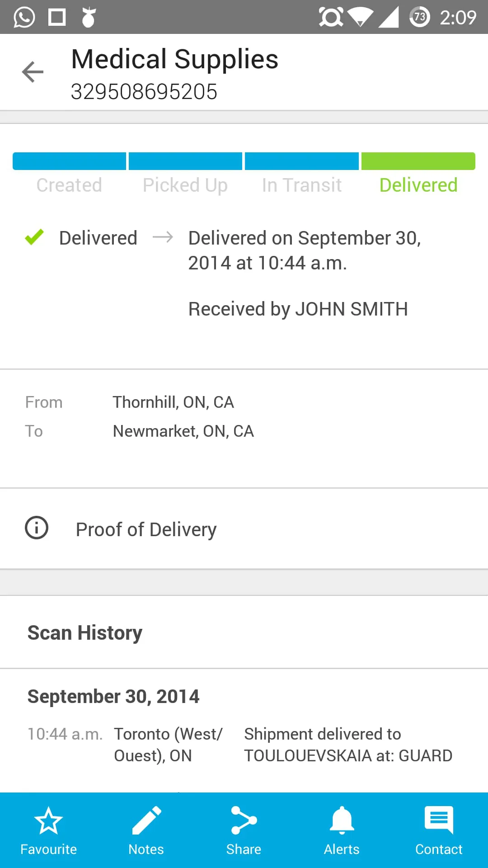Screen dimensions: 488x868
Task: Tap the Contact message icon
Action: 439,821
